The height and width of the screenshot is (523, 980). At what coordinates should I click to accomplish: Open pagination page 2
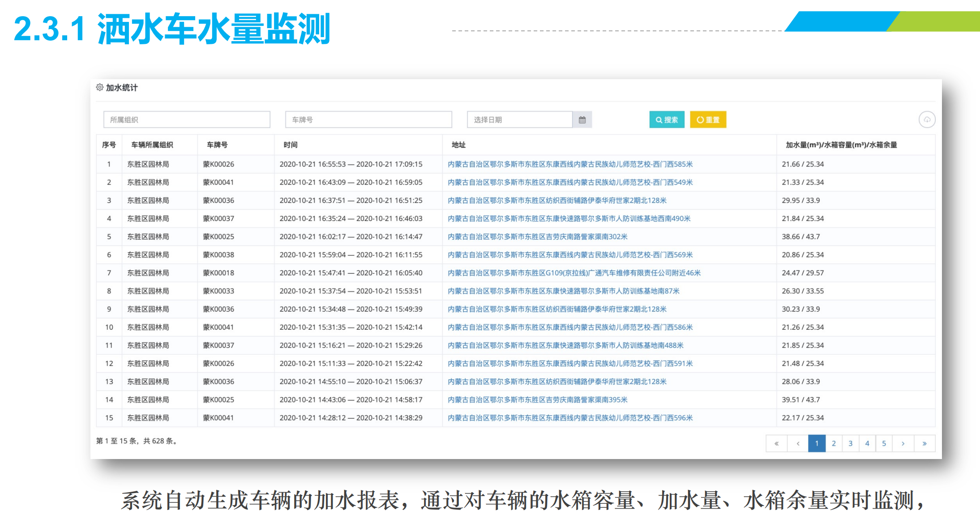click(834, 443)
